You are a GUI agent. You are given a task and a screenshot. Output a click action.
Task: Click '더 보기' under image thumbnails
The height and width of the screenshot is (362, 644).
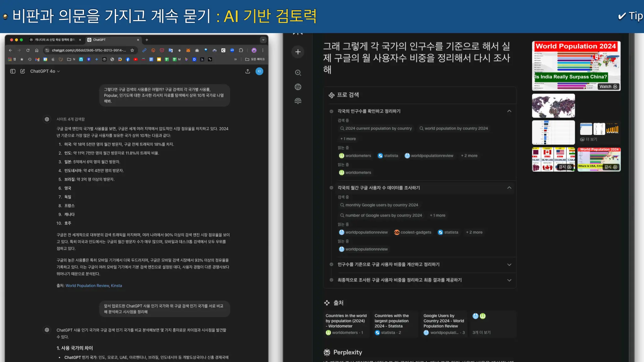[589, 139]
